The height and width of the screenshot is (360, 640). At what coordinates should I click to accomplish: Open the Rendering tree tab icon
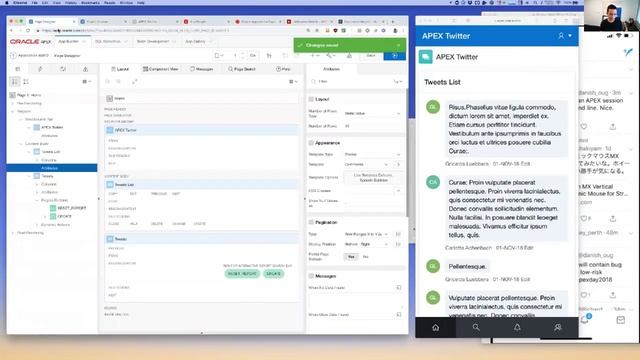coord(18,69)
